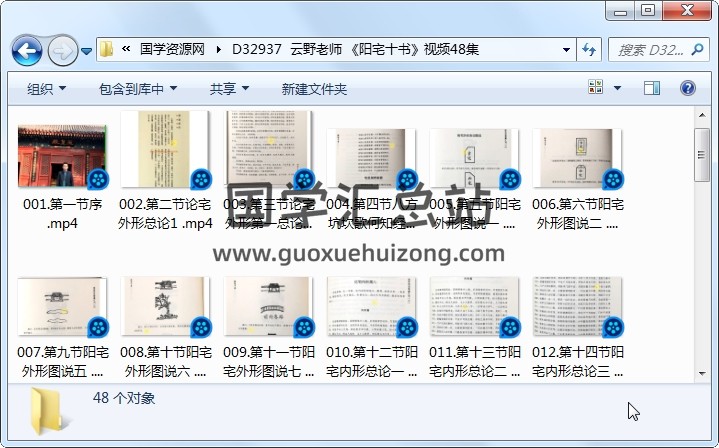Minimize the Explorer window

tap(620, 11)
